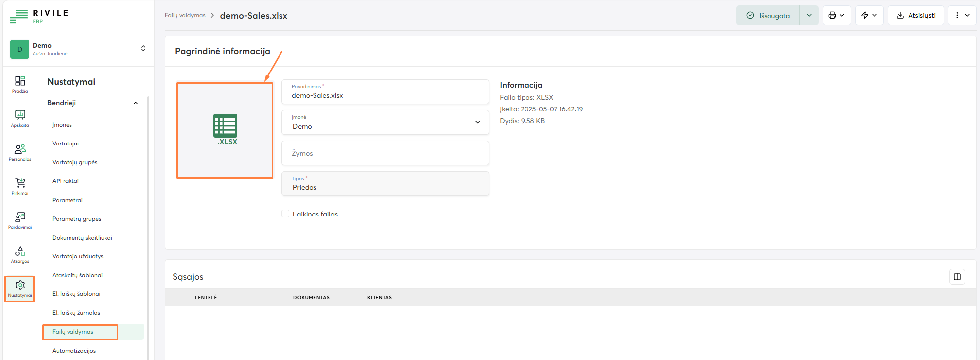Screen dimensions: 980x360
Task: Select API raktai menu item
Action: point(66,181)
